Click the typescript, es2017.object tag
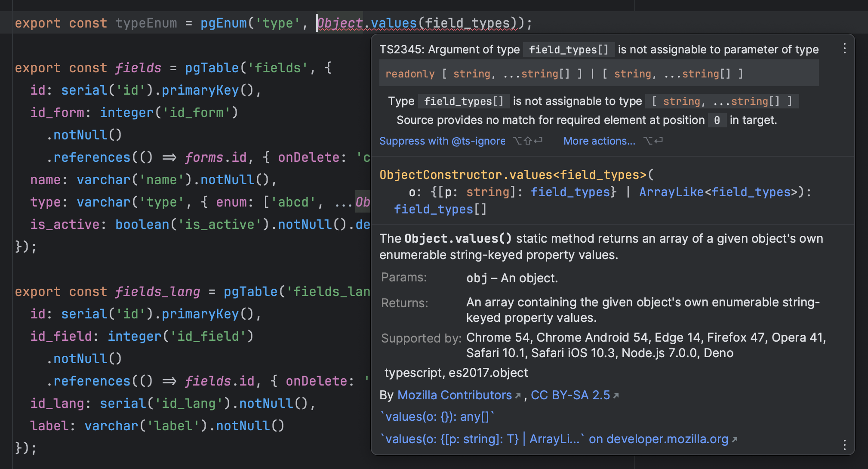 456,373
